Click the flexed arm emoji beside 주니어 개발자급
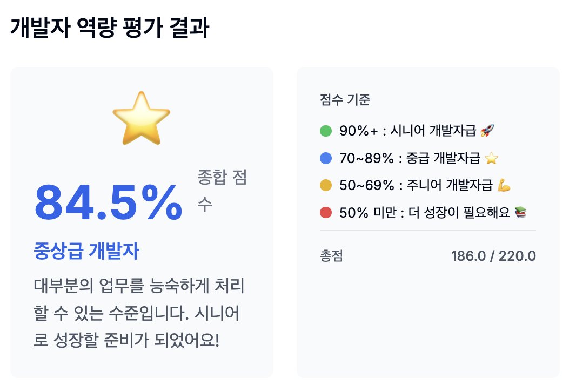576x392 pixels. pyautogui.click(x=504, y=185)
